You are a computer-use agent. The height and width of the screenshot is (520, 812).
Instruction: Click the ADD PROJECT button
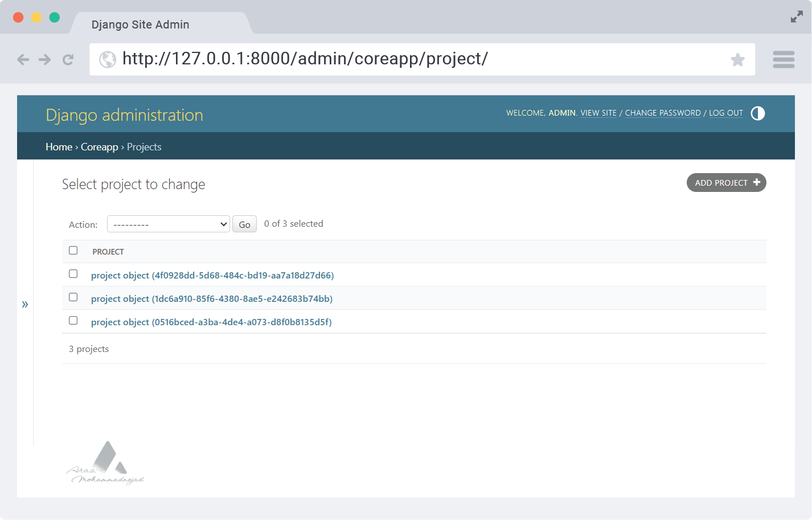coord(727,183)
